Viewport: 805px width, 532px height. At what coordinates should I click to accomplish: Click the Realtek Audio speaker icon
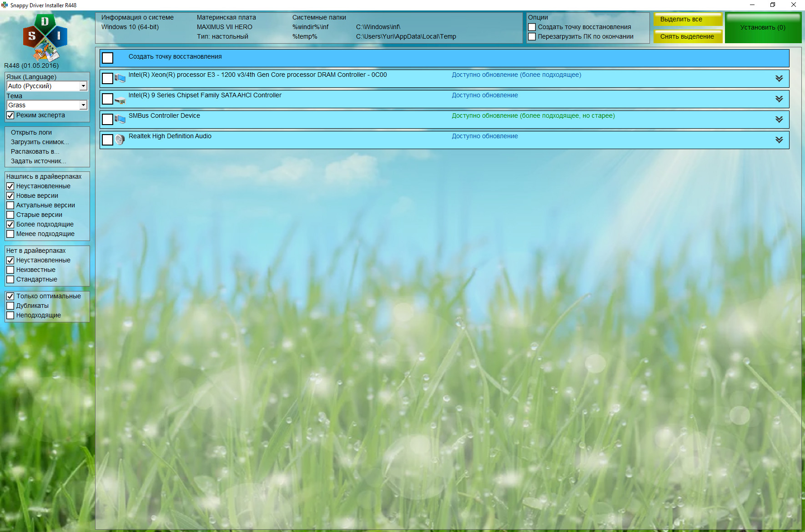pos(120,140)
